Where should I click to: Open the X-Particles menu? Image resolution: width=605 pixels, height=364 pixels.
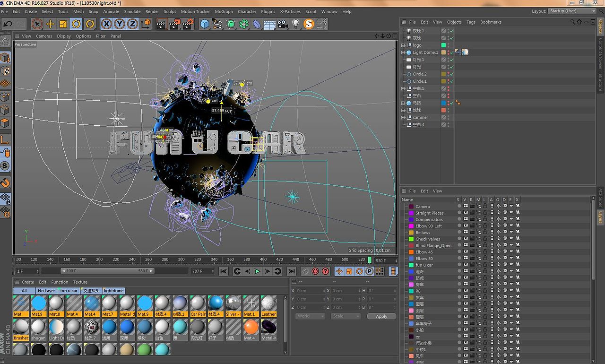[x=290, y=11]
